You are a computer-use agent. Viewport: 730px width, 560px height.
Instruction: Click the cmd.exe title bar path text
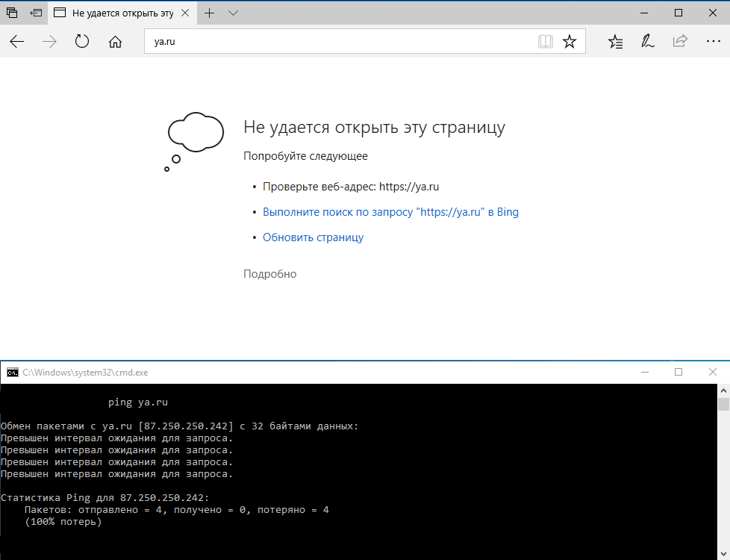point(85,373)
